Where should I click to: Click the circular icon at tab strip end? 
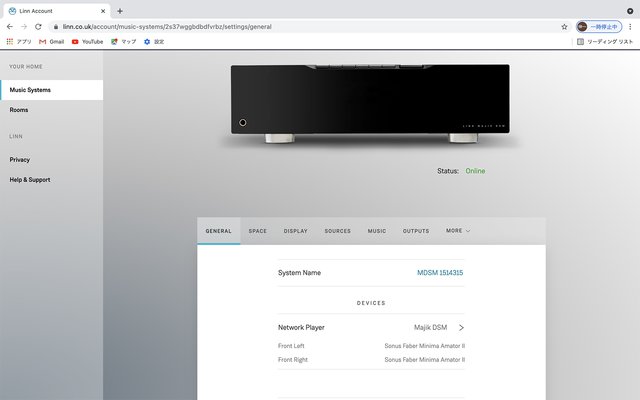point(630,11)
